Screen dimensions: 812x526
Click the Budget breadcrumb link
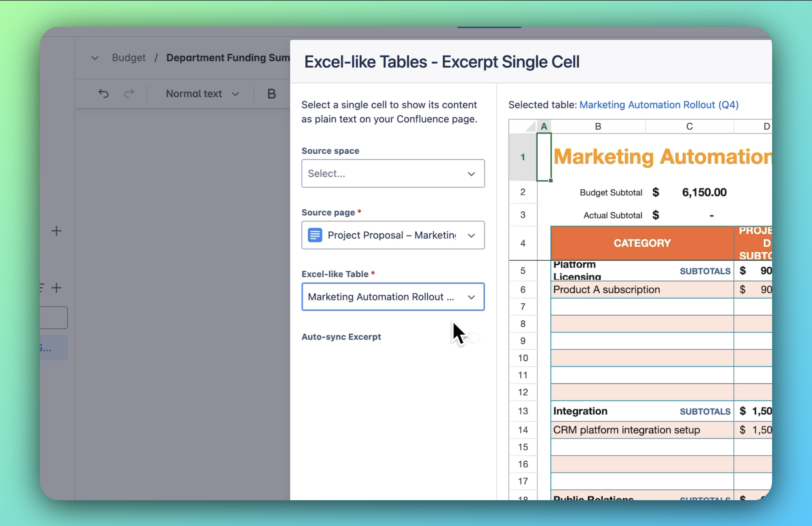click(x=128, y=58)
